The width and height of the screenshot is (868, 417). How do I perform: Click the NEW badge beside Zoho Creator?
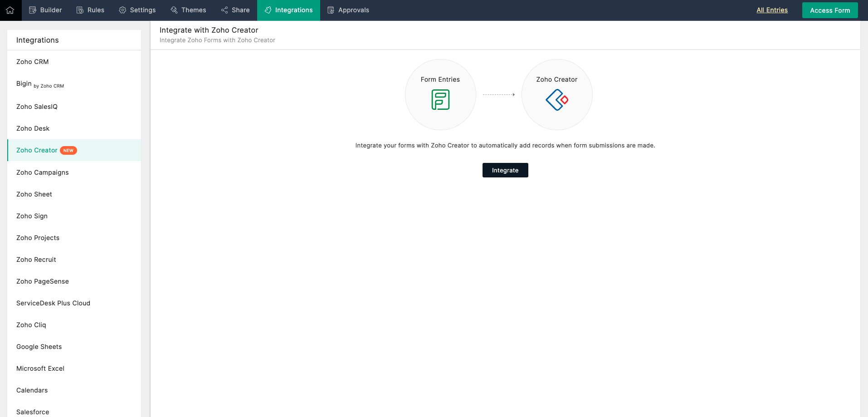(68, 150)
